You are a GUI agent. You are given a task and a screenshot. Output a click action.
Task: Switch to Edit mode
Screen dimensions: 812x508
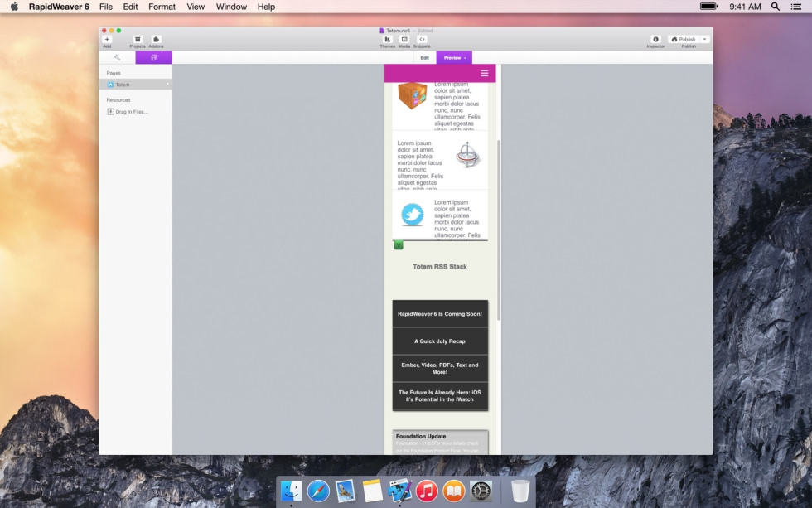point(424,57)
